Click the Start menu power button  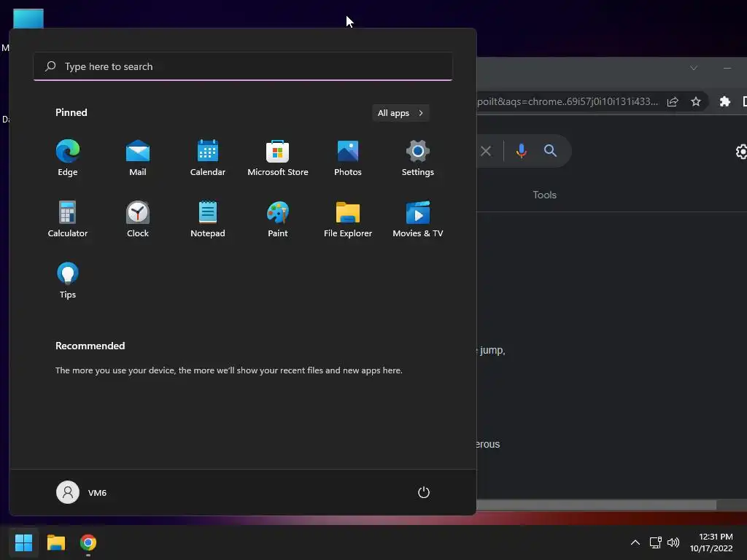[424, 492]
